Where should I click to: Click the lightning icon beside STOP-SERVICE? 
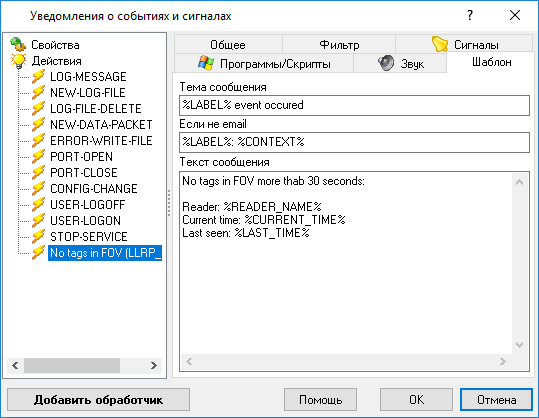pyautogui.click(x=38, y=237)
